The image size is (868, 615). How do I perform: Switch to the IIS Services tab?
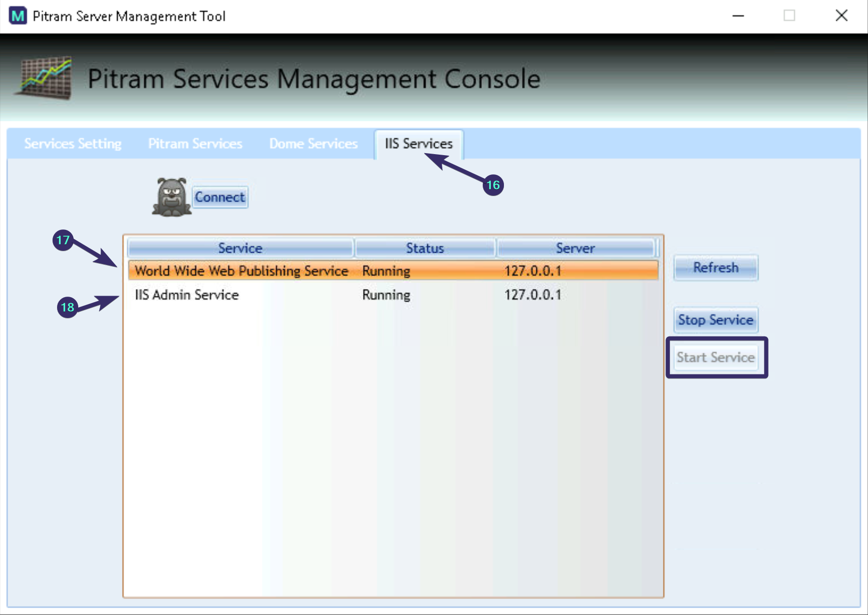coord(419,144)
